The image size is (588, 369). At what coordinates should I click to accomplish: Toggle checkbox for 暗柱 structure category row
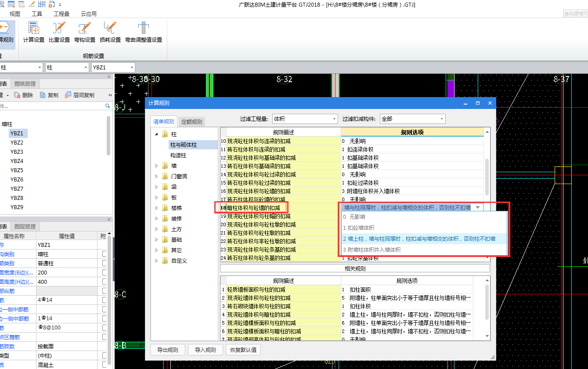click(105, 254)
